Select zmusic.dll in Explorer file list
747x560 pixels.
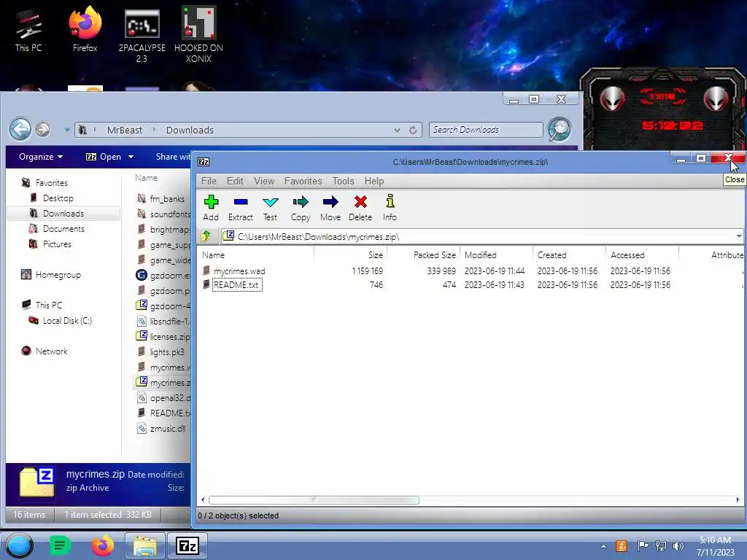[168, 428]
